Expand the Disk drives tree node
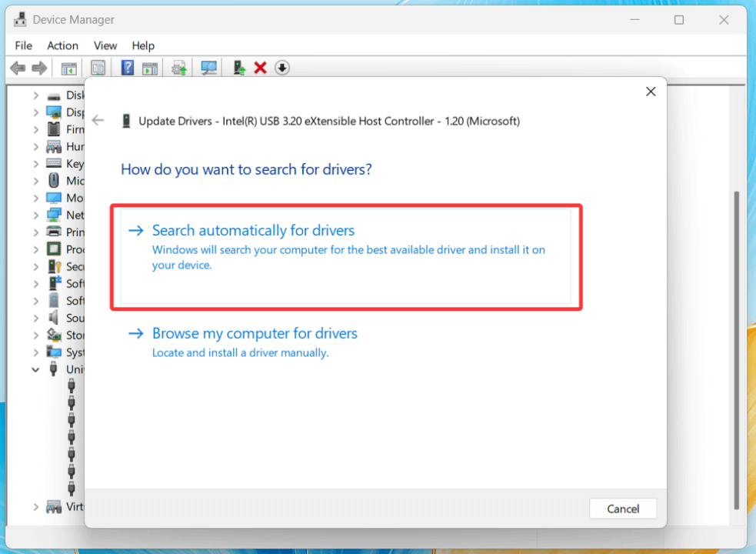The image size is (756, 554). tap(35, 95)
